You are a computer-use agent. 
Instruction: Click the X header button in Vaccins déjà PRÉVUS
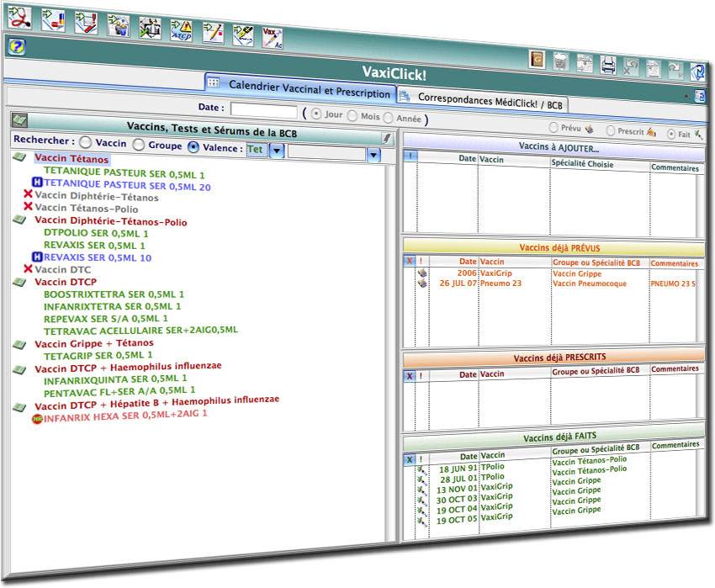click(410, 261)
